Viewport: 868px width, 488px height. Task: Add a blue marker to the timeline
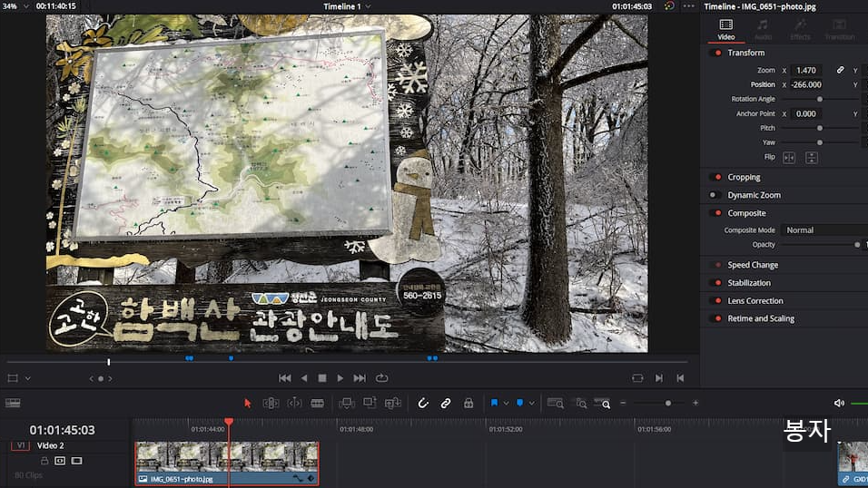pos(520,404)
